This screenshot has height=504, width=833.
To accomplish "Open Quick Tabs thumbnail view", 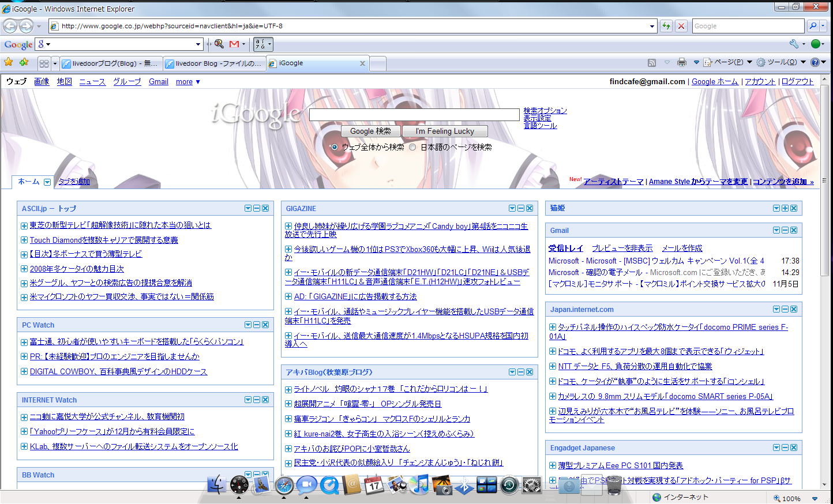I will (x=44, y=63).
